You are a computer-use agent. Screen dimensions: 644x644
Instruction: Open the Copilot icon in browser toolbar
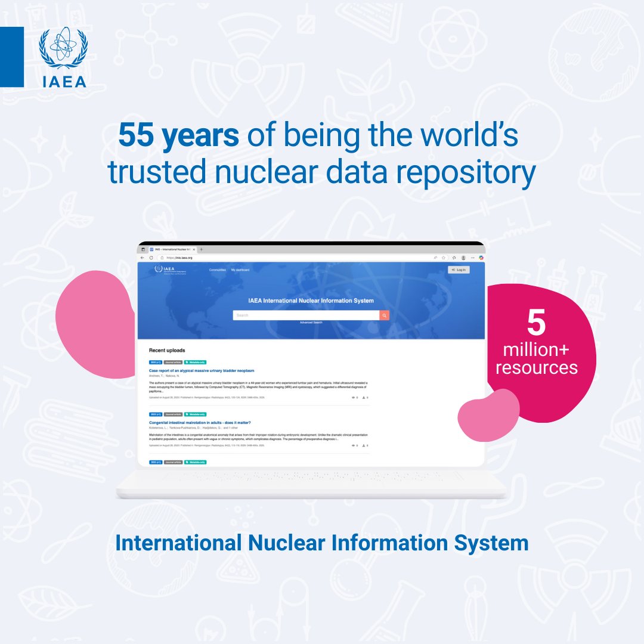[481, 258]
